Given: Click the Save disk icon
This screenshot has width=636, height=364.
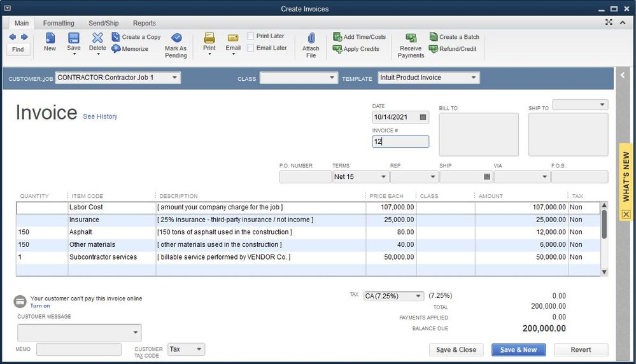Looking at the screenshot, I should (x=73, y=38).
